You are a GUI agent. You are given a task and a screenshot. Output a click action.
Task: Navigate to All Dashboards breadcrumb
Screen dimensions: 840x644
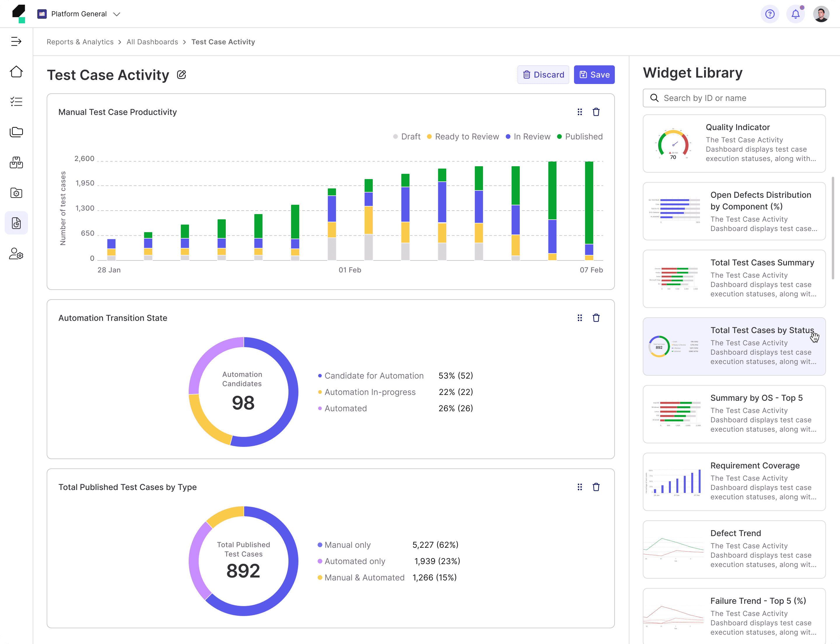152,42
